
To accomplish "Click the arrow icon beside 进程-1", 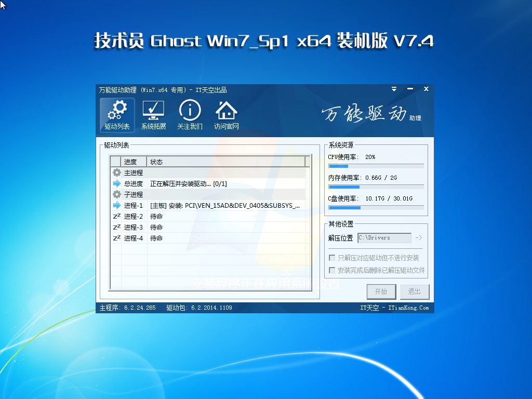I will (x=117, y=205).
